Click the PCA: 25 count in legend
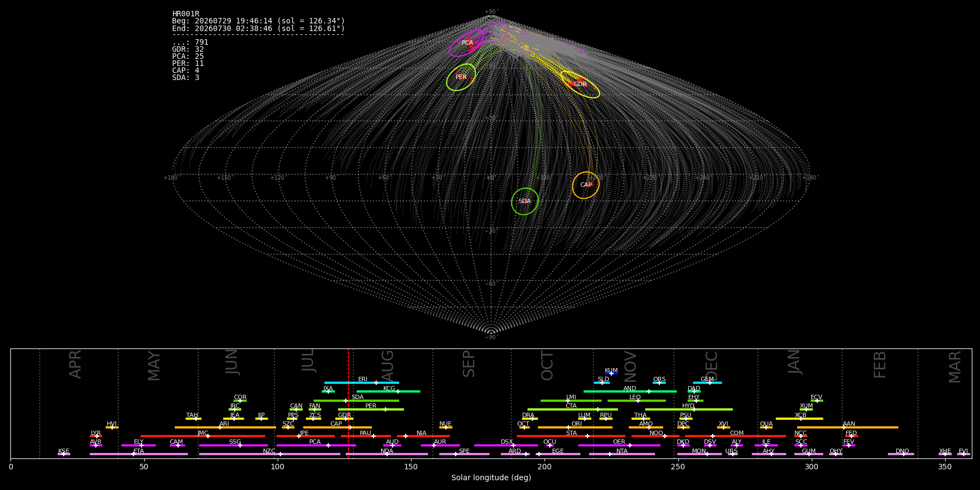The width and height of the screenshot is (980, 490). click(x=188, y=57)
